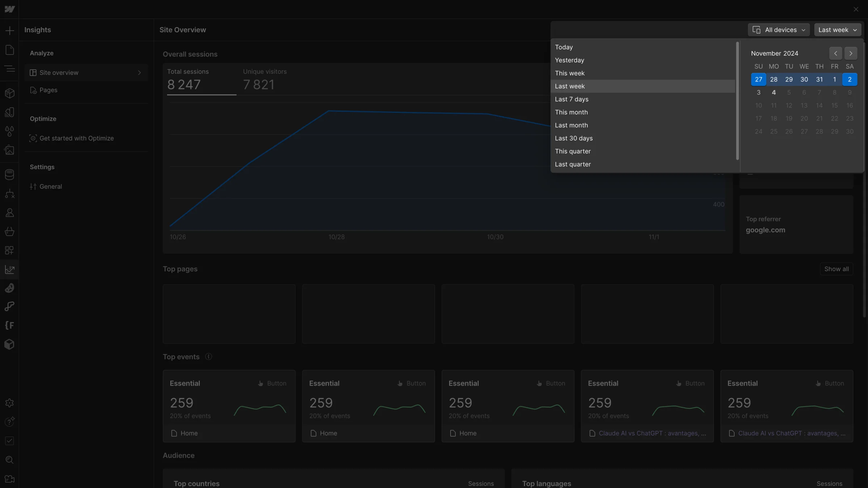Open the Last week date range dropdown
This screenshot has height=488, width=868.
838,30
